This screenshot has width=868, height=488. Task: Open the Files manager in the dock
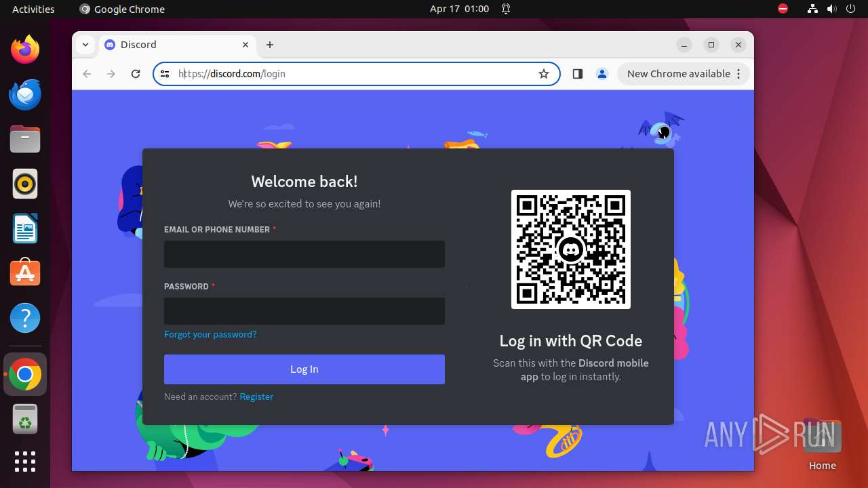click(x=25, y=139)
